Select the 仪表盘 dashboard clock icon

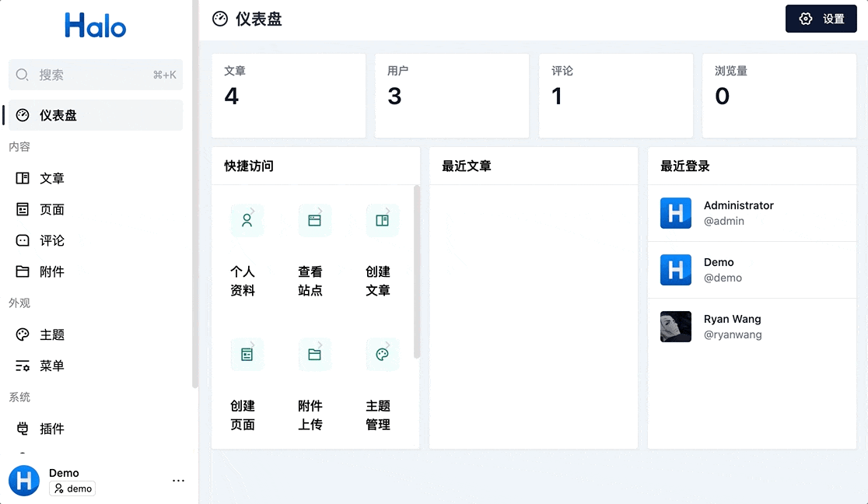pos(23,114)
